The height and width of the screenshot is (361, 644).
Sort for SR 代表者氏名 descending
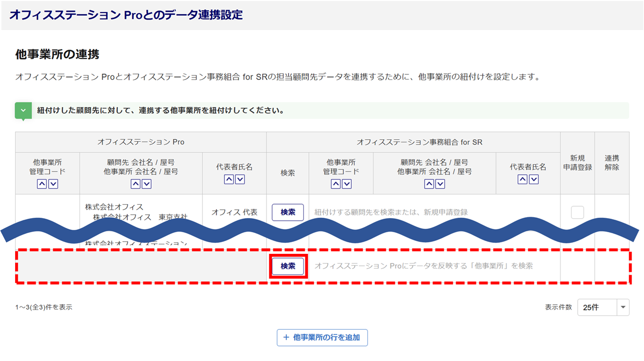pos(534,179)
